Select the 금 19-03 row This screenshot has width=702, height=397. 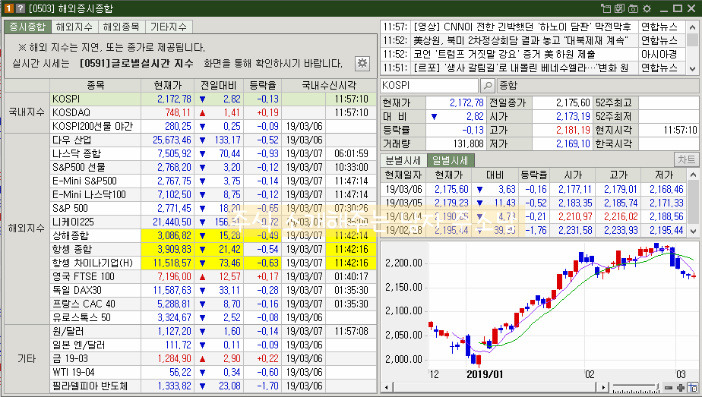(213, 359)
